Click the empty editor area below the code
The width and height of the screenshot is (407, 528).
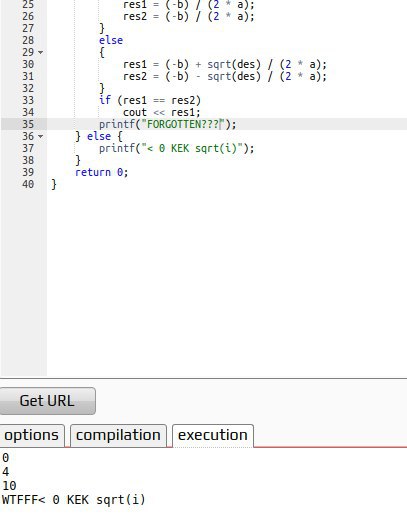(226, 283)
